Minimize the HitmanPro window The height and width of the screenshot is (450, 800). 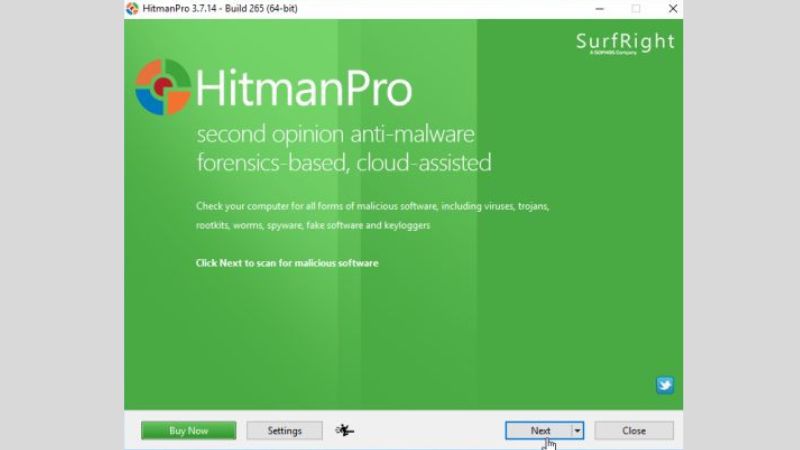tap(599, 9)
